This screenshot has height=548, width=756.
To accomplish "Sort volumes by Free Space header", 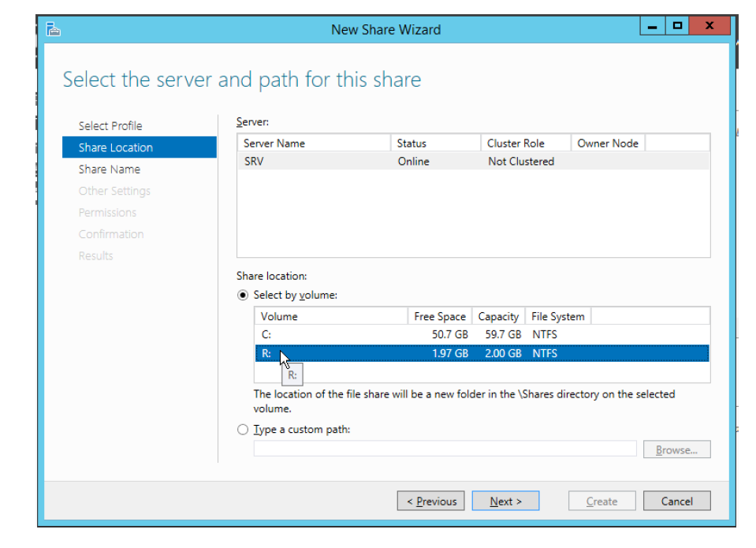I will [440, 316].
